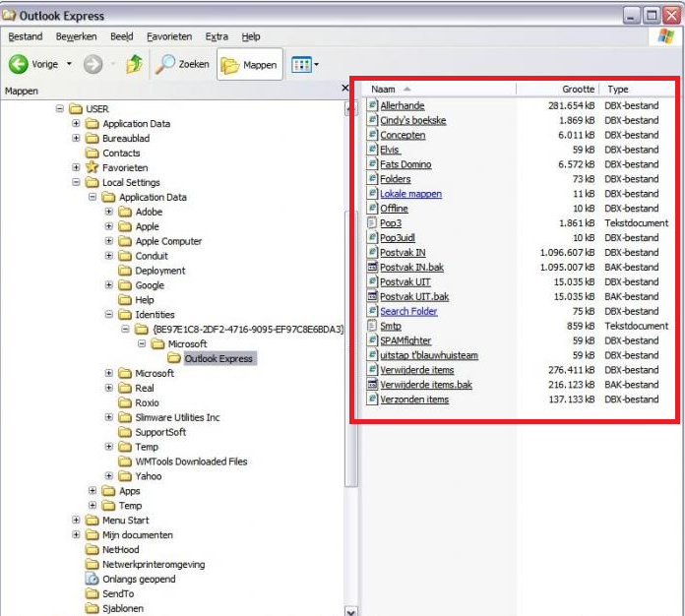685x616 pixels.
Task: Select the Sjablonen folder
Action: (115, 608)
